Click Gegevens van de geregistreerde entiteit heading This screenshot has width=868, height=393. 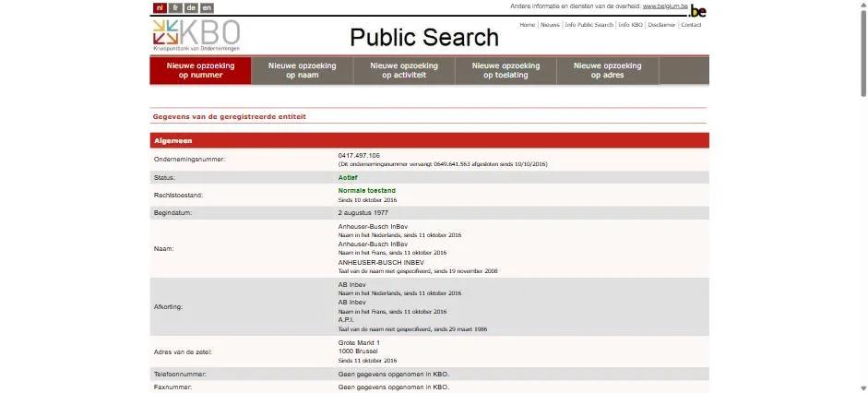[229, 117]
